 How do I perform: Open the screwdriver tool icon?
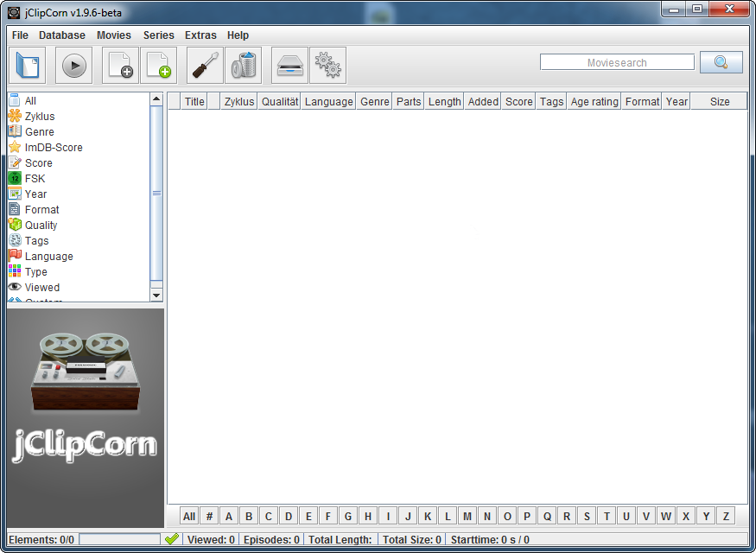[205, 65]
